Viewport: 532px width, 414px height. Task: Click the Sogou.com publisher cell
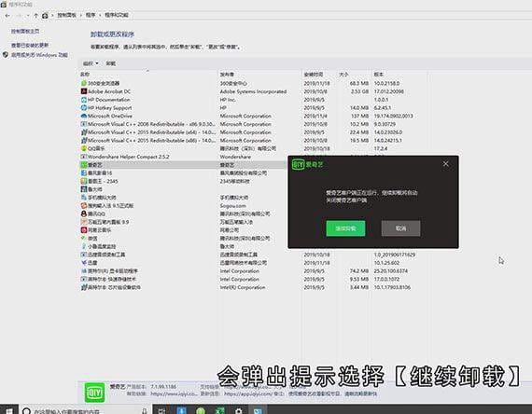tap(232, 206)
